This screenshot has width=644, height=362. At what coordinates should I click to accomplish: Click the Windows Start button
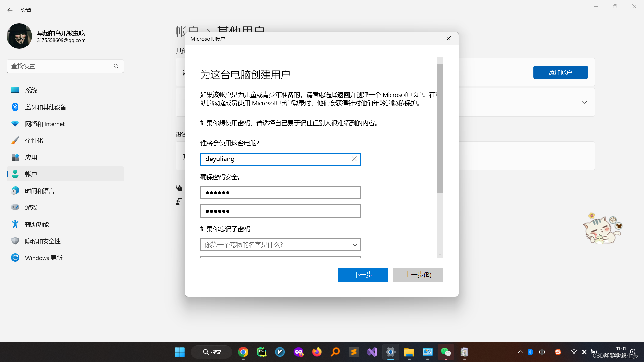[x=180, y=352]
